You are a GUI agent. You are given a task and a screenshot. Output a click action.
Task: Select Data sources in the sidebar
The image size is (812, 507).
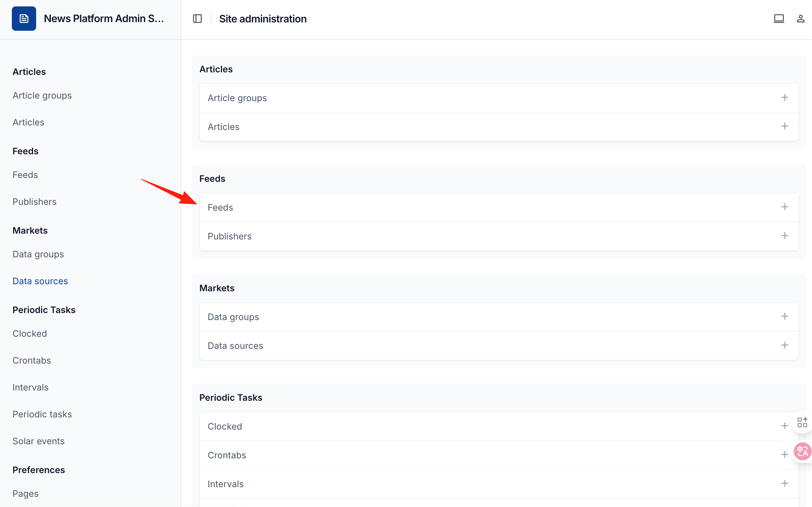40,281
